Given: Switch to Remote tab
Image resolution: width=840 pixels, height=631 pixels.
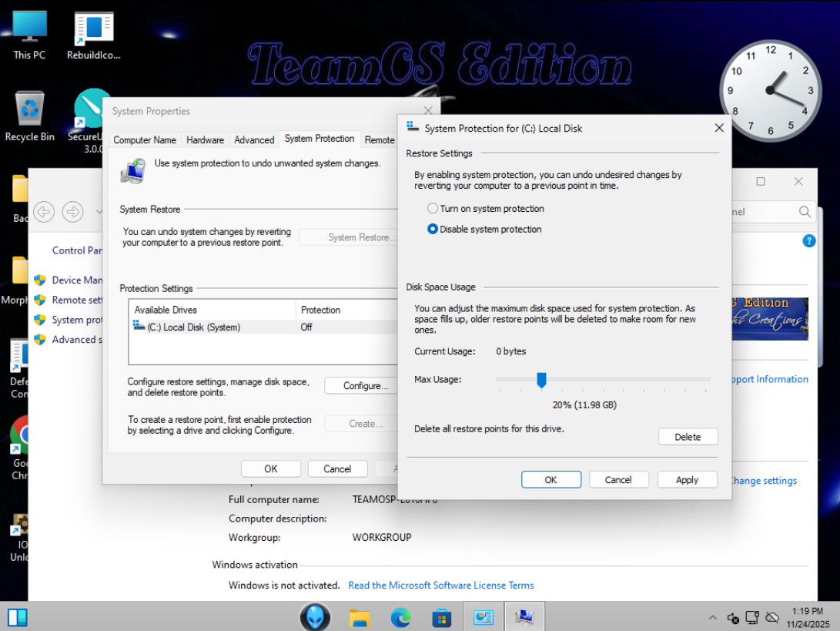Looking at the screenshot, I should point(380,140).
